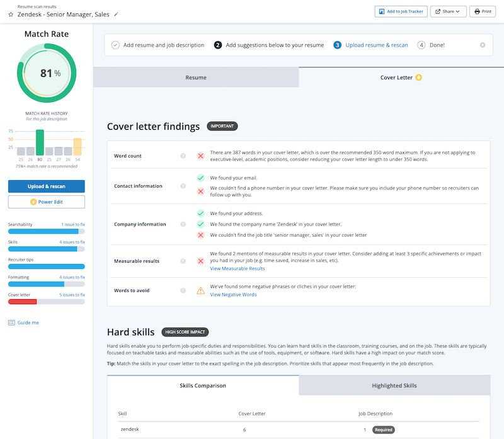Open View Negative Words link
The width and height of the screenshot is (504, 439).
click(233, 294)
